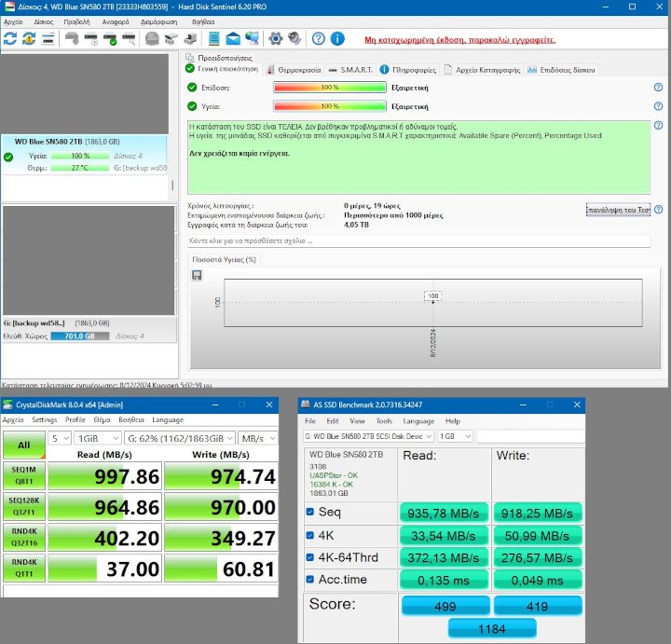Image resolution: width=671 pixels, height=644 pixels.
Task: Toggle the 4K-64Thrd checkbox
Action: pos(310,556)
